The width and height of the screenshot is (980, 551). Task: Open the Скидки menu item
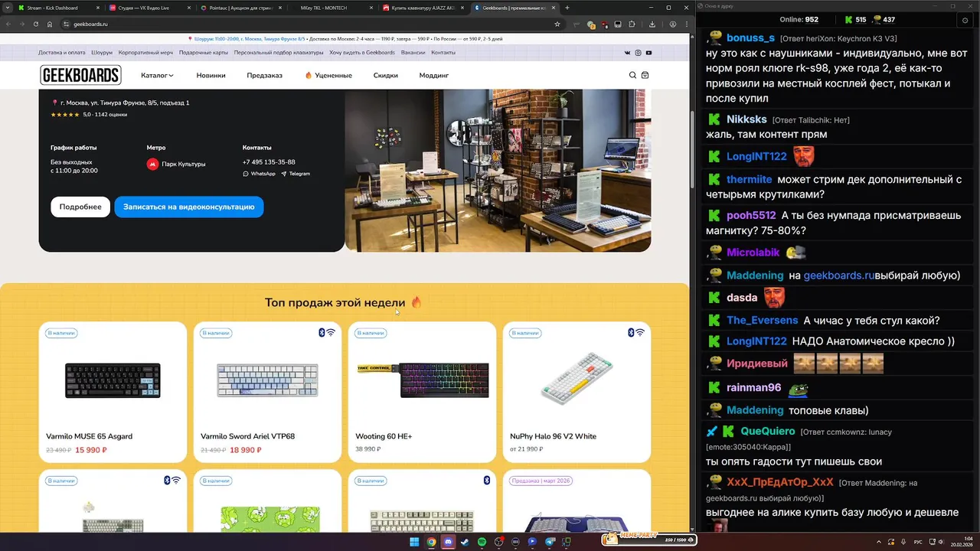(x=385, y=76)
